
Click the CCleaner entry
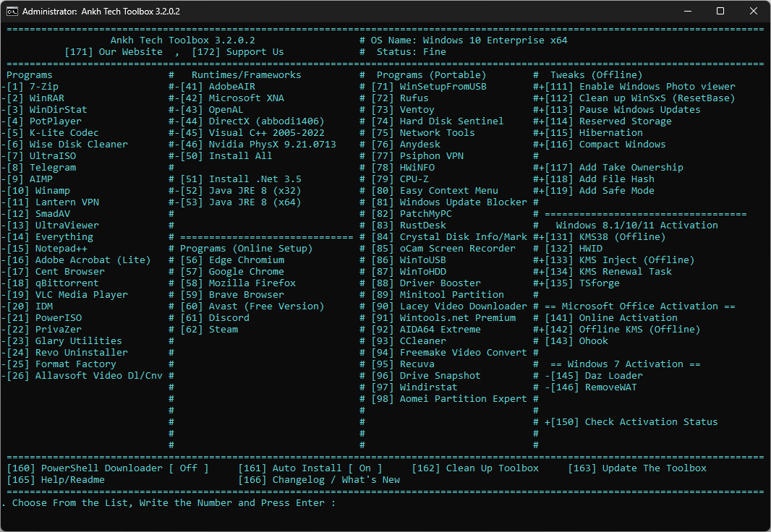(x=409, y=341)
